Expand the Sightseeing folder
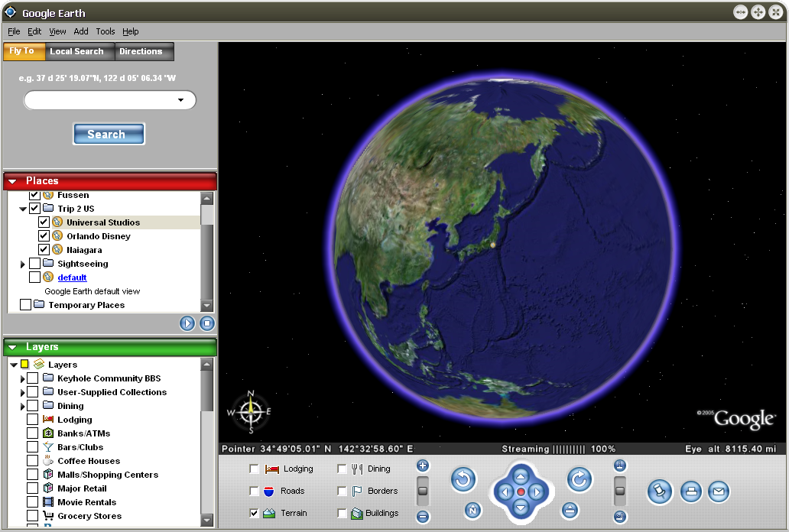Viewport: 789px width, 532px height. click(x=22, y=264)
